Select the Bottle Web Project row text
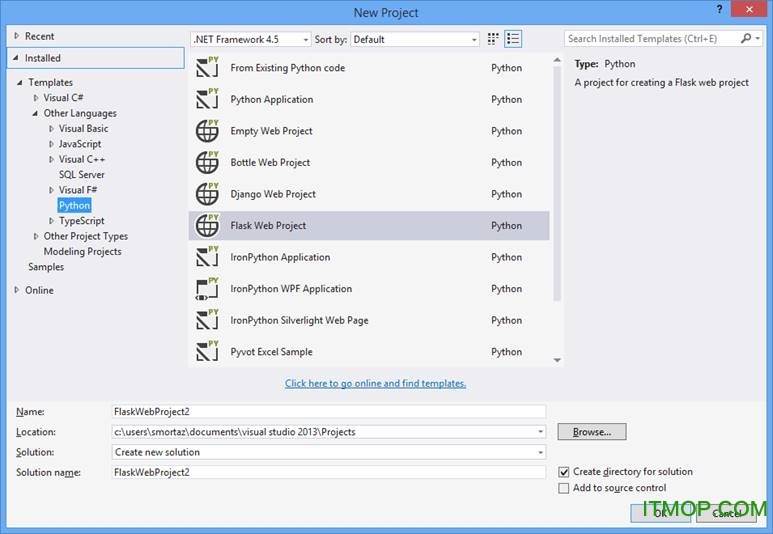Viewport: 773px width, 534px height. click(x=270, y=162)
